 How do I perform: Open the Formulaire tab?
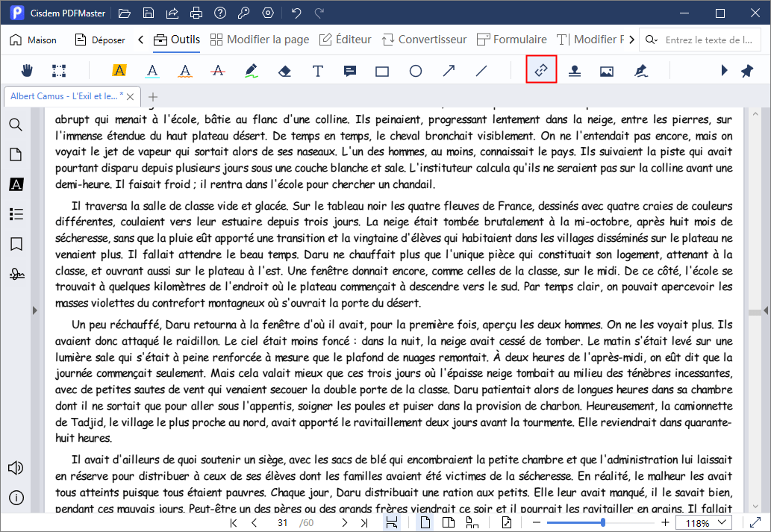[x=512, y=40]
